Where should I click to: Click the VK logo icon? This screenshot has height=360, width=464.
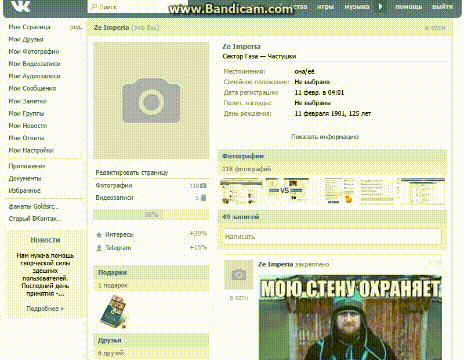point(20,6)
